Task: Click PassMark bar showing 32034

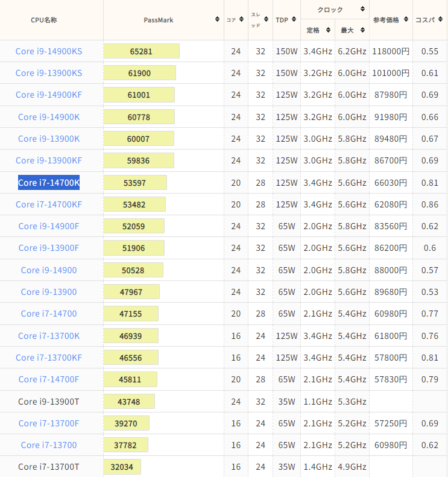Action: point(122,467)
